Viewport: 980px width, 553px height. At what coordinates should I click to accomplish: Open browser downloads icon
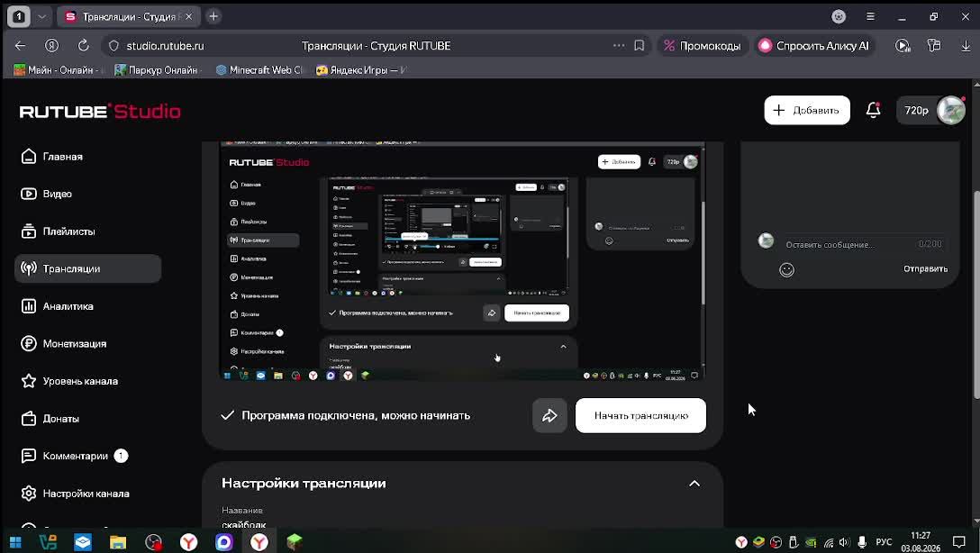pos(966,46)
